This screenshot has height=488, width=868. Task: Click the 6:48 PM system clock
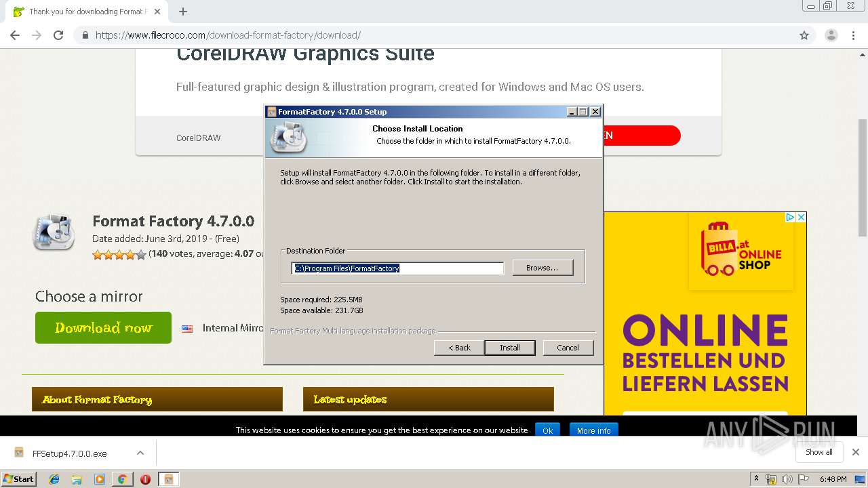(833, 479)
